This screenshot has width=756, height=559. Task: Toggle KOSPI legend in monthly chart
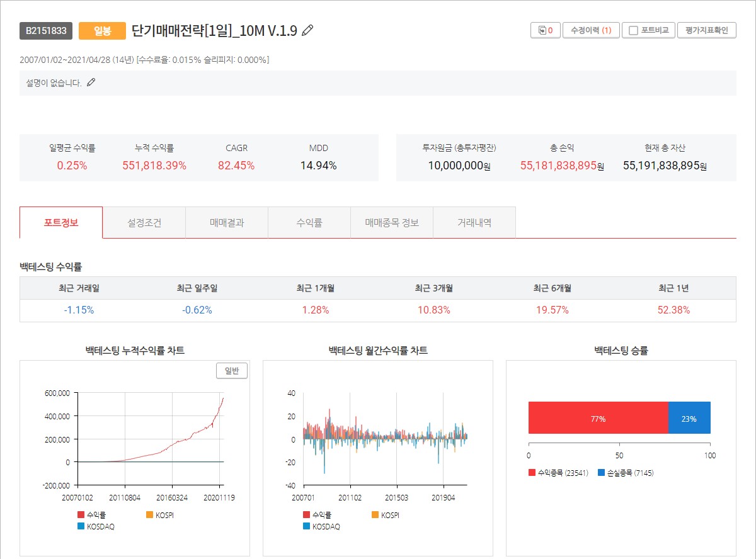[386, 514]
